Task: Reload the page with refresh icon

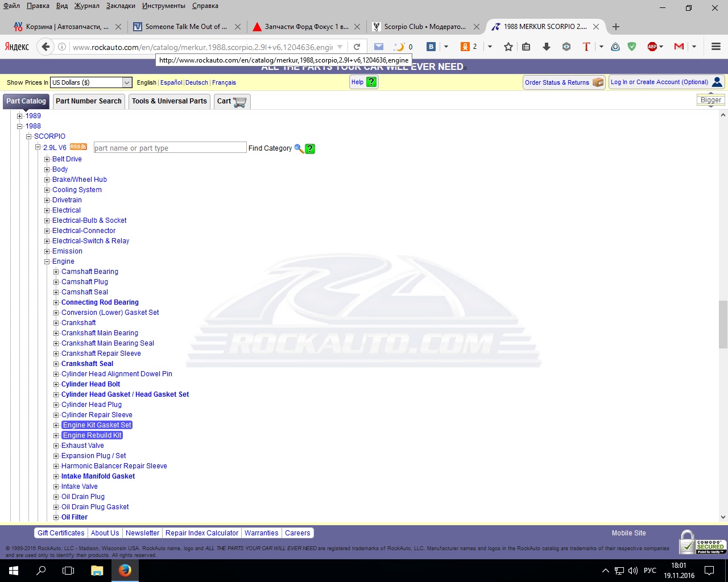Action: (357, 47)
